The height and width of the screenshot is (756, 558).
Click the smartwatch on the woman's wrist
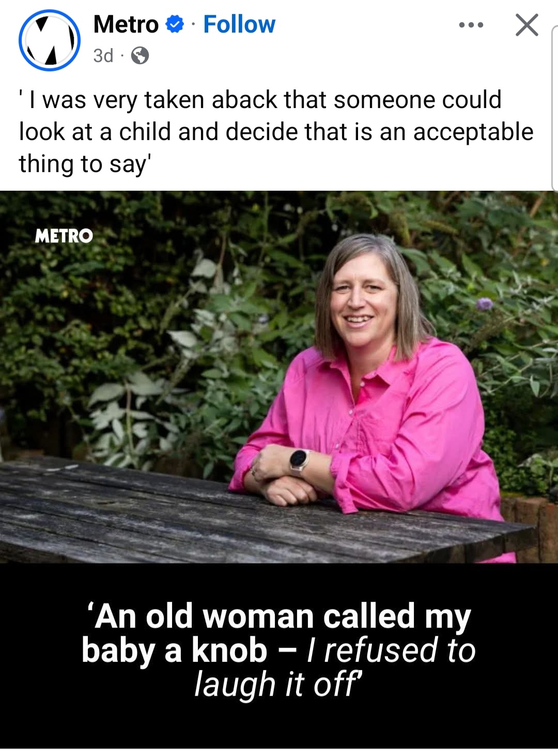coord(299,461)
